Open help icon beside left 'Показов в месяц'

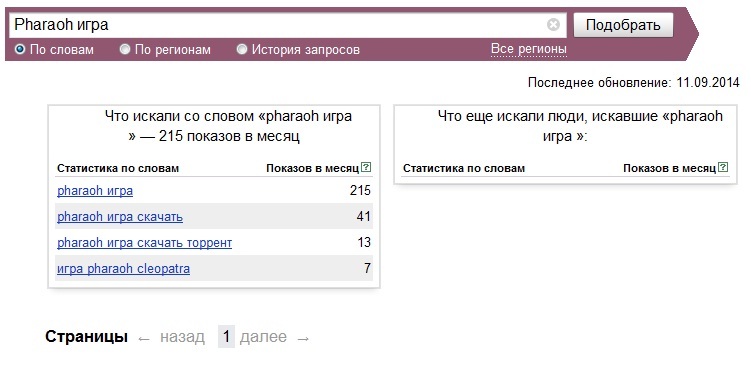click(x=366, y=167)
